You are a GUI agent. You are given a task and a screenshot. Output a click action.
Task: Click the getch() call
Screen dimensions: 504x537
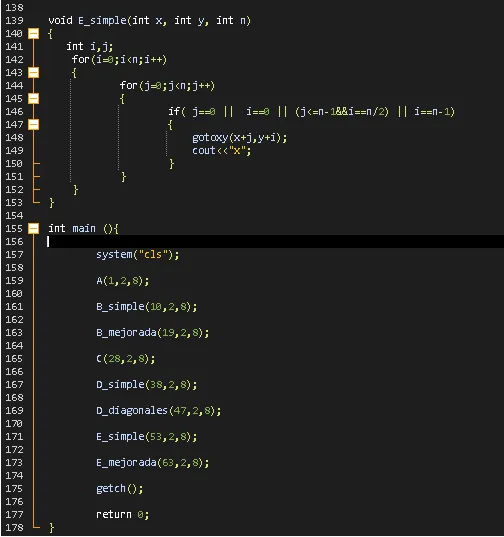(x=120, y=489)
